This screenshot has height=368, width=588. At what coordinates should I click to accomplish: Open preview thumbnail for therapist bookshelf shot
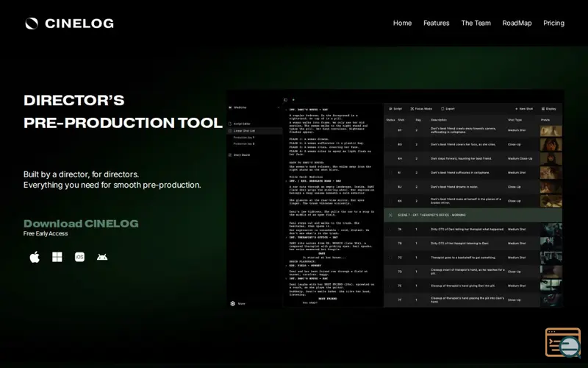coord(551,258)
